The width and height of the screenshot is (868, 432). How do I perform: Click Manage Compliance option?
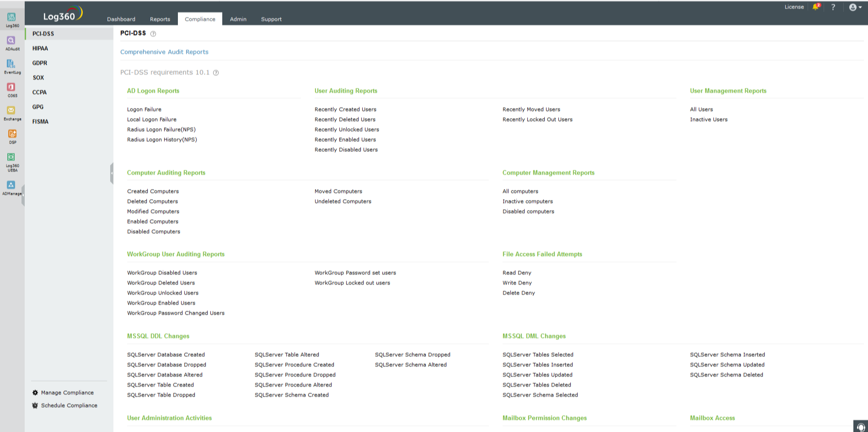click(67, 393)
